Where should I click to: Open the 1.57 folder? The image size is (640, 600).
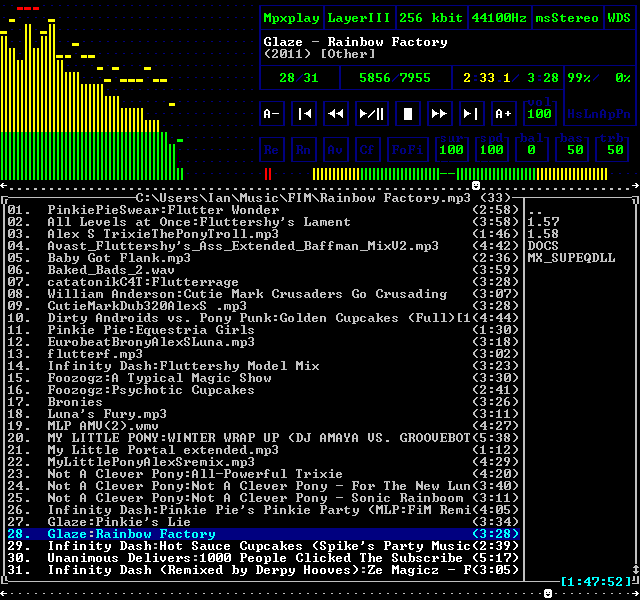point(543,222)
